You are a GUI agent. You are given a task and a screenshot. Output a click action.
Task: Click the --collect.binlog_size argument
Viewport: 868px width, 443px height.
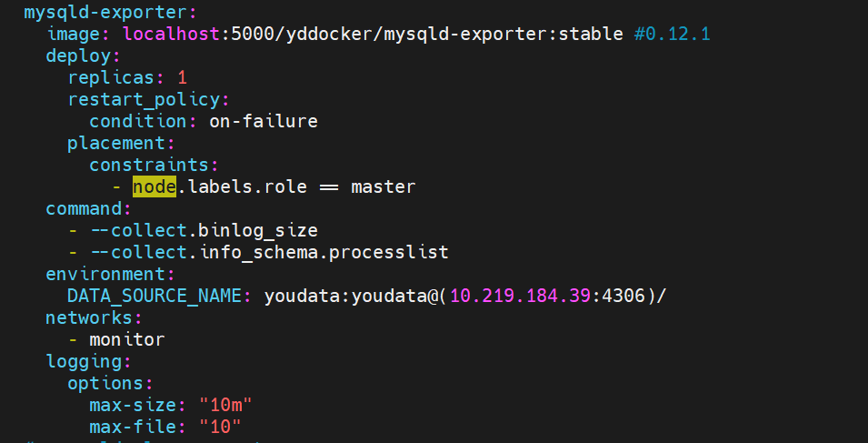[204, 230]
